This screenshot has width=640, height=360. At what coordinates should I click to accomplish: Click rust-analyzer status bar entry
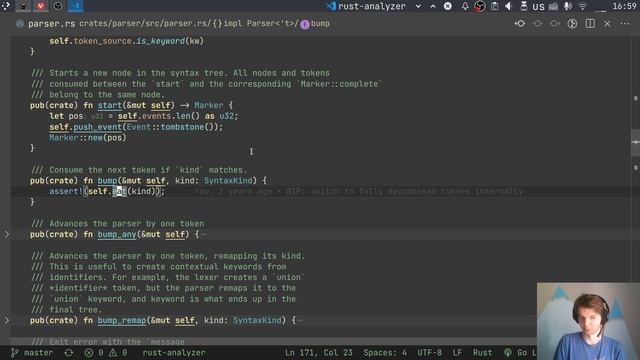point(174,353)
